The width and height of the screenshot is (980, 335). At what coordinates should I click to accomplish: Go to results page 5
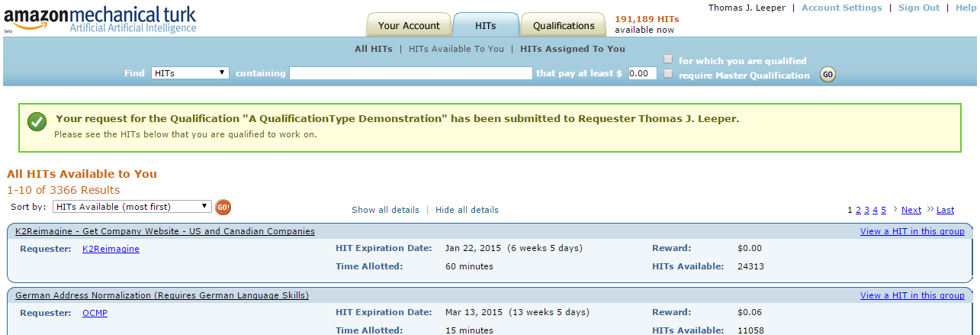pos(883,210)
